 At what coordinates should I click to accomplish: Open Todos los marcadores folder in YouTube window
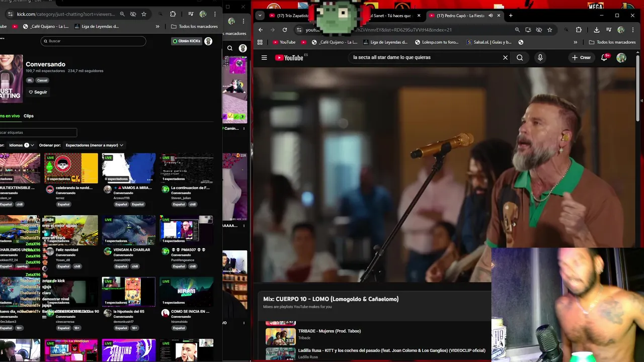[612, 42]
